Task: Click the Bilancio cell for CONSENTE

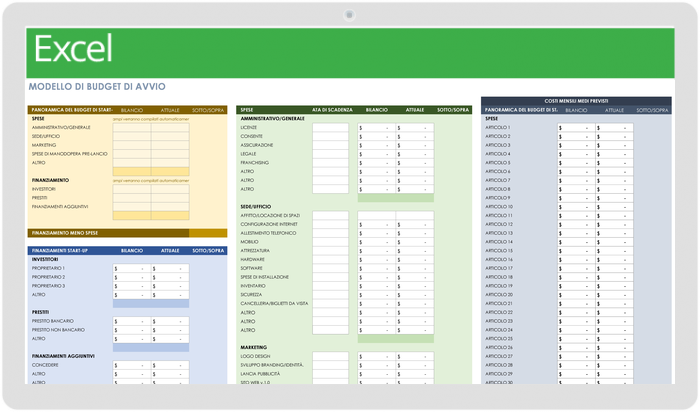Action: click(x=376, y=137)
